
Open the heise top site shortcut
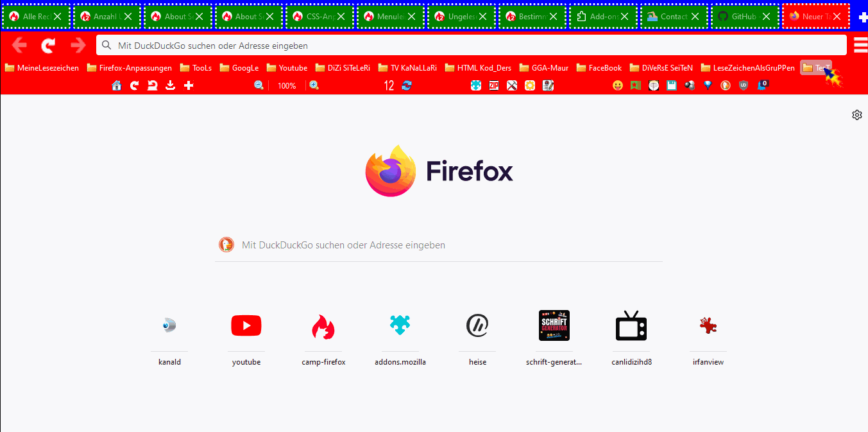click(x=477, y=338)
